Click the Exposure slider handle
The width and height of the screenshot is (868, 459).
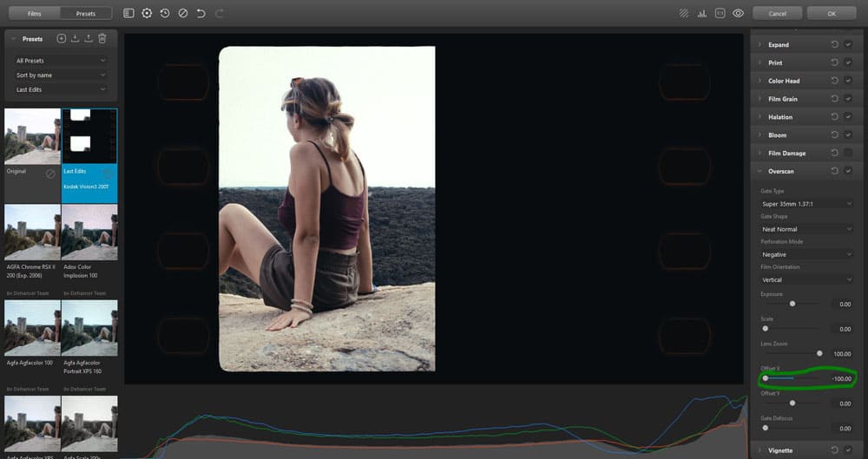(792, 304)
